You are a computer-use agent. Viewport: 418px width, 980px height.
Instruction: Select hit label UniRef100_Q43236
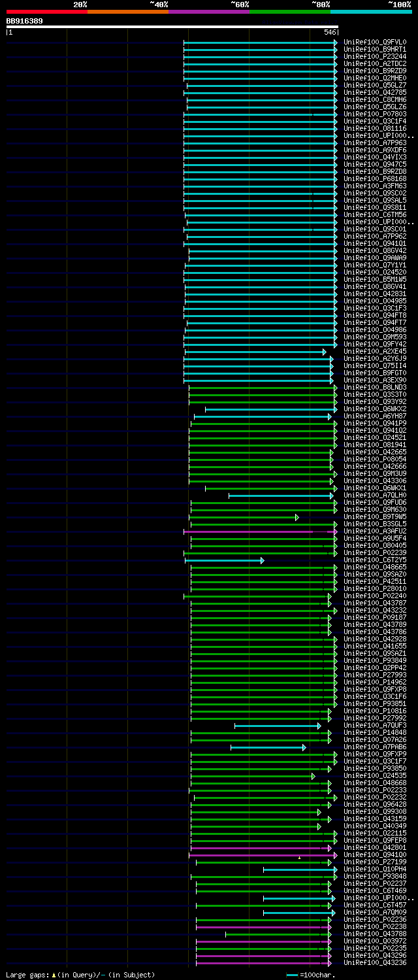(375, 962)
